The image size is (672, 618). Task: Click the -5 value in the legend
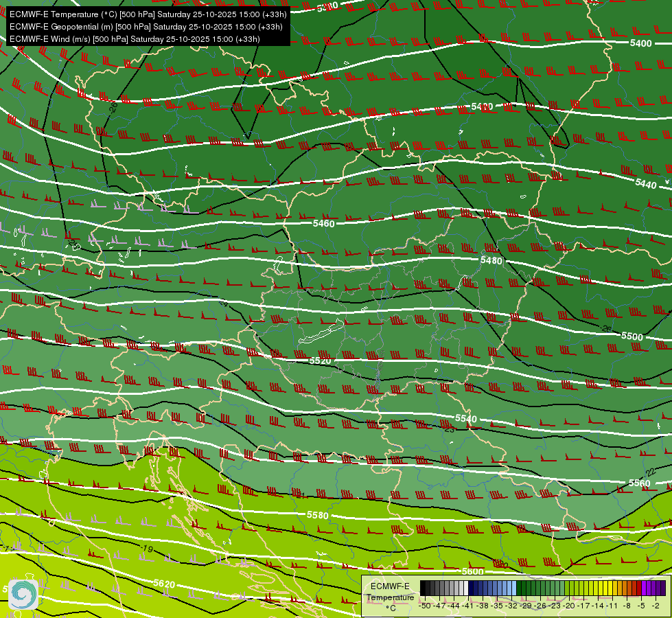tap(641, 606)
